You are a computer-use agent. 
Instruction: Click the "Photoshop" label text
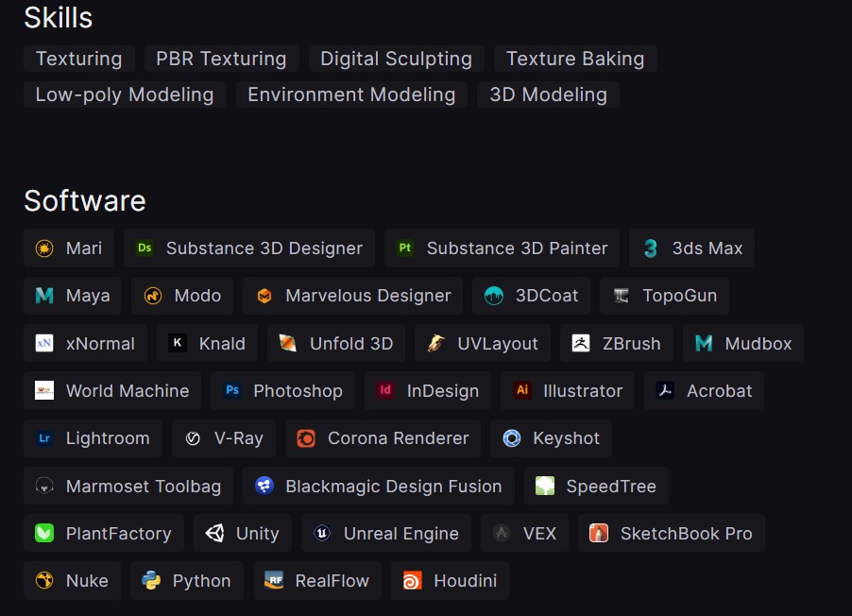click(298, 391)
